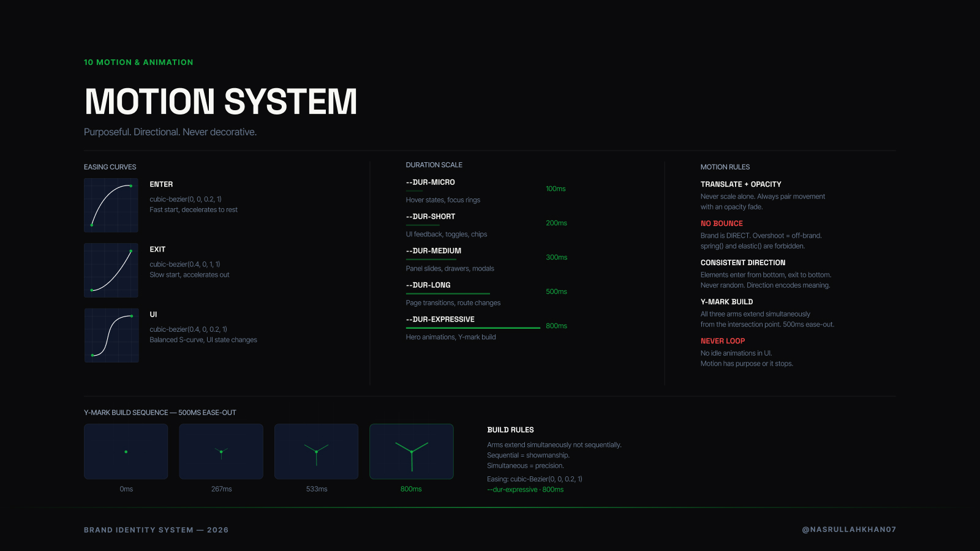Click 'Easing: cubic-Bezier(0, 0, 0.2, 1)' line
The image size is (980, 551).
535,479
